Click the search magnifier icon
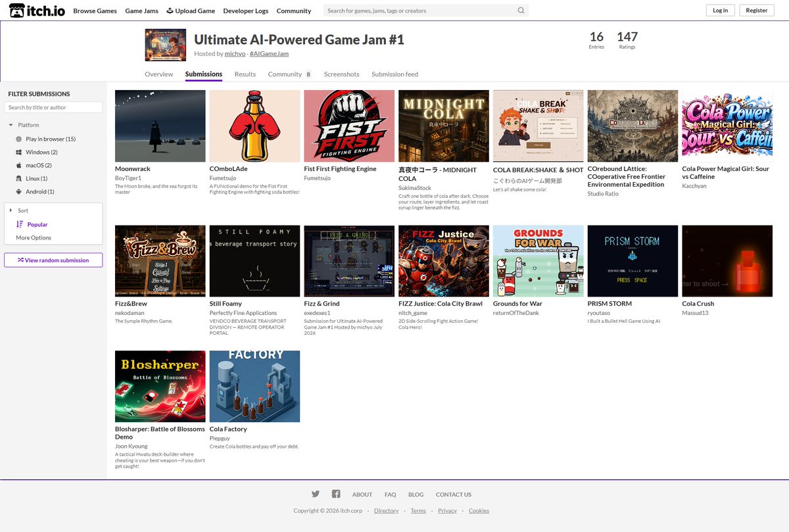The image size is (789, 532). [x=521, y=11]
